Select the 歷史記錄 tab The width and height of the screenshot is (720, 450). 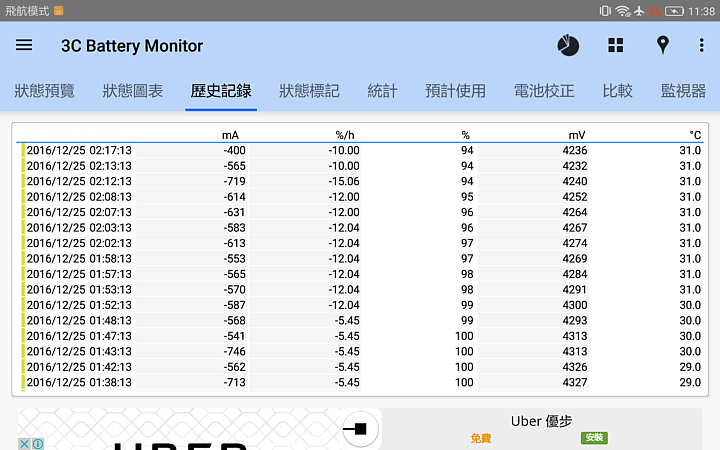[x=221, y=91]
